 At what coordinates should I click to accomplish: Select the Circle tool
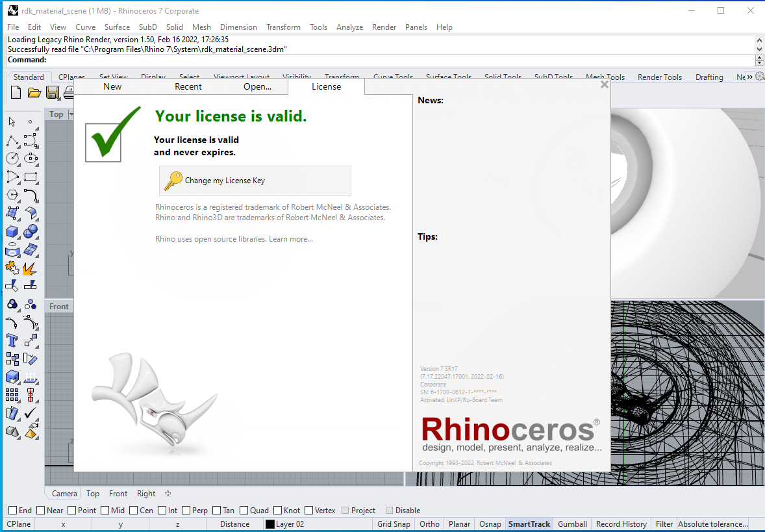point(12,158)
